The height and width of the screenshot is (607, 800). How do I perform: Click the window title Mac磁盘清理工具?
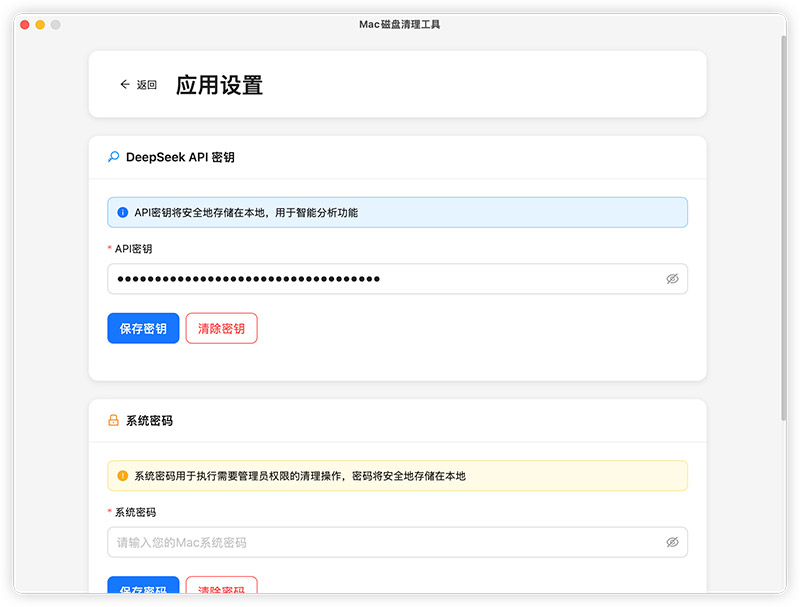click(399, 24)
